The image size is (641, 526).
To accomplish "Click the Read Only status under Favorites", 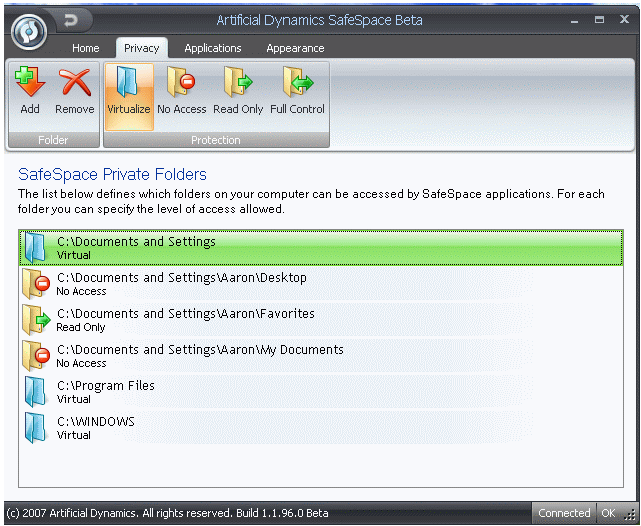I will 81,327.
